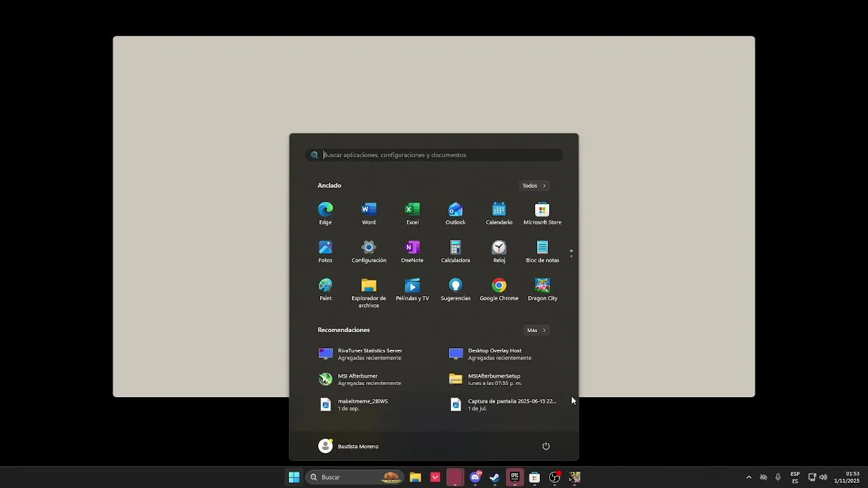The height and width of the screenshot is (488, 868).
Task: Click the taskbar Buscar search box
Action: point(354,477)
